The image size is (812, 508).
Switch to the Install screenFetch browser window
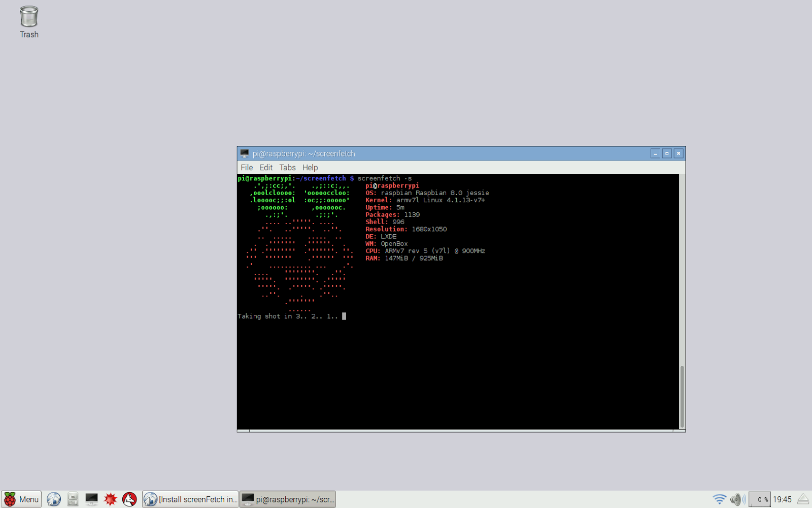pyautogui.click(x=190, y=499)
